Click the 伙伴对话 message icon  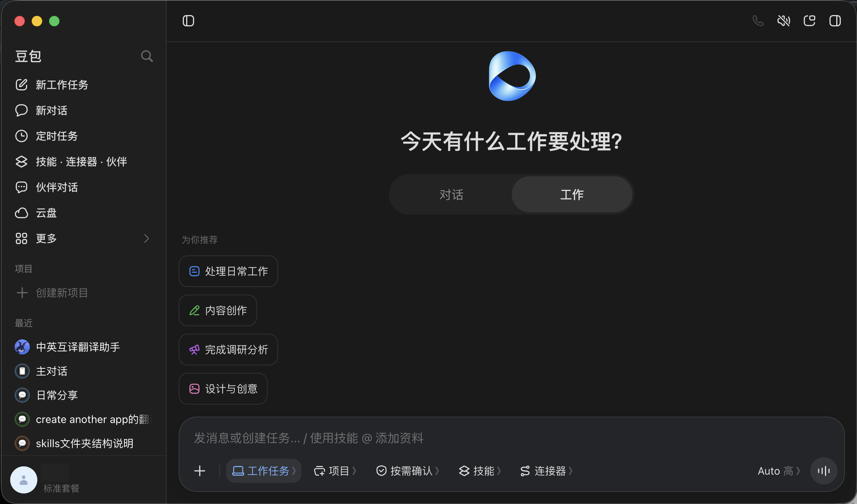tap(21, 187)
